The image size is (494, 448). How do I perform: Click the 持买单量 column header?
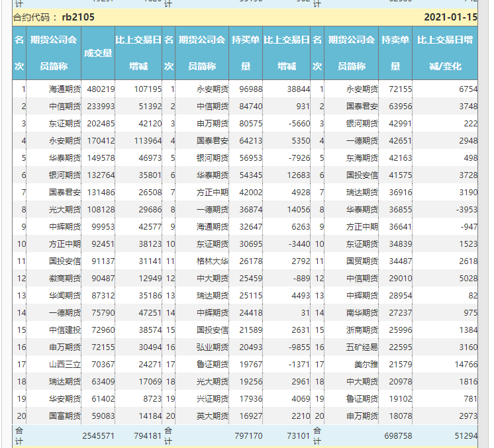[x=246, y=53]
